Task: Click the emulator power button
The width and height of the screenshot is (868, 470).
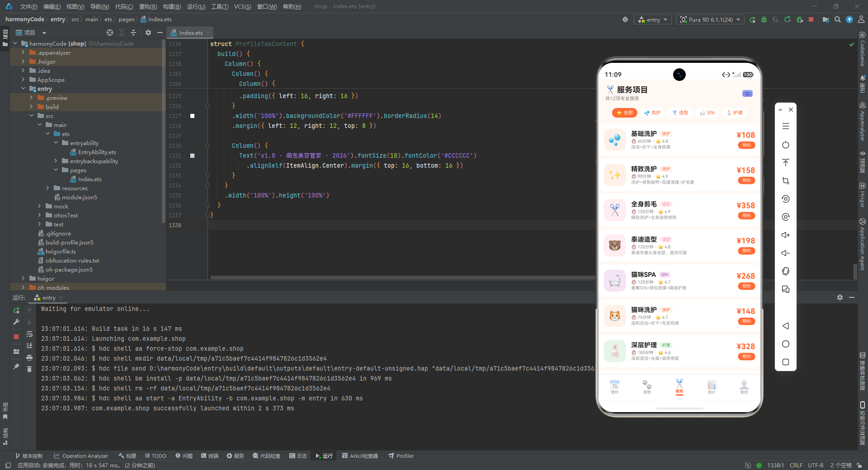Action: click(786, 145)
